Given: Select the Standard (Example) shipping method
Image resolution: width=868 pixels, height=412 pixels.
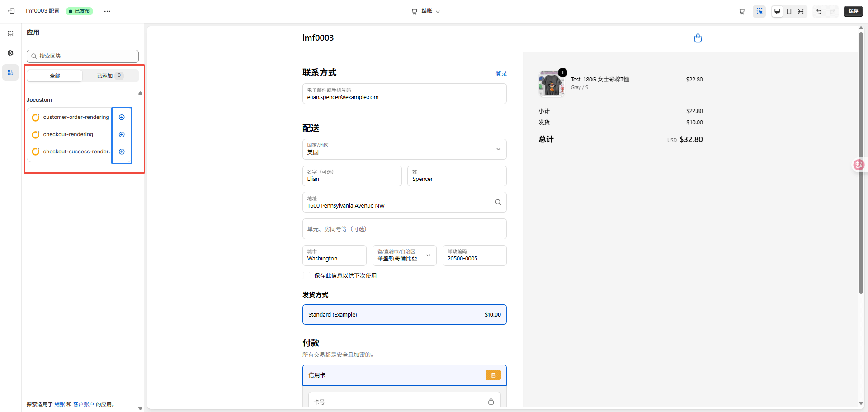Looking at the screenshot, I should pyautogui.click(x=404, y=314).
